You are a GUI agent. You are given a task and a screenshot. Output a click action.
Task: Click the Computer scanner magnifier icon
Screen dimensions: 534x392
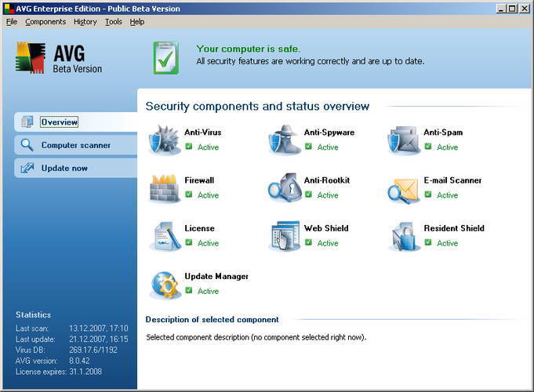27,145
